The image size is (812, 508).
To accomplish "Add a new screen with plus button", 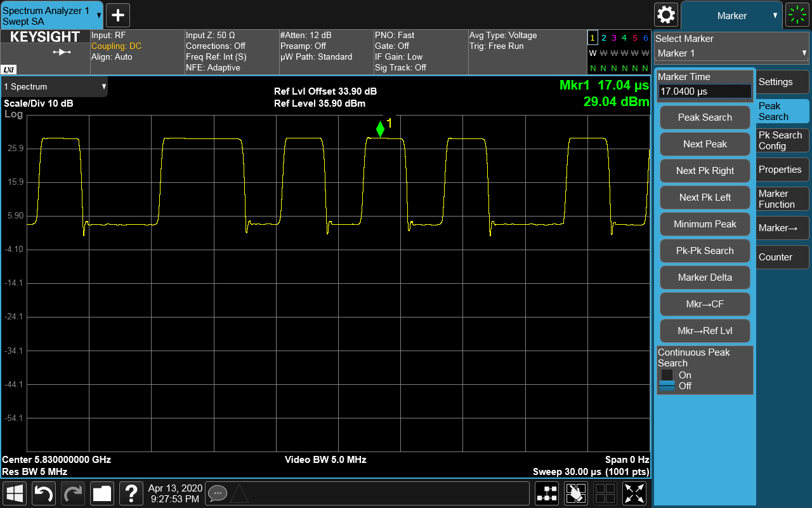I will click(117, 15).
